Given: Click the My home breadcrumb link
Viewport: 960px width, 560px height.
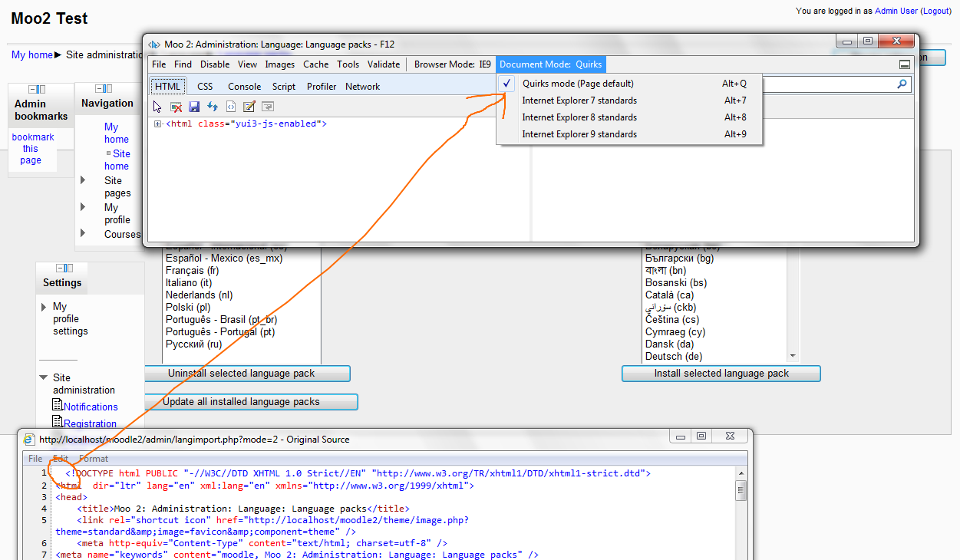Looking at the screenshot, I should point(32,55).
